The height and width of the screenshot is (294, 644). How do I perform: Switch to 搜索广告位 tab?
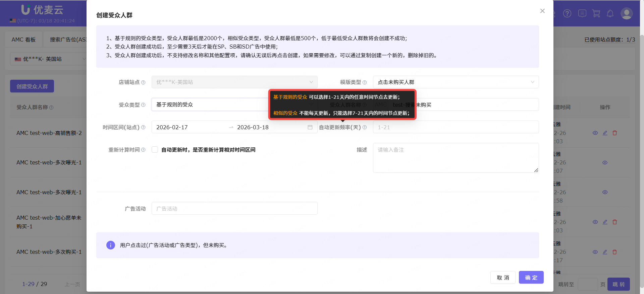click(x=68, y=40)
